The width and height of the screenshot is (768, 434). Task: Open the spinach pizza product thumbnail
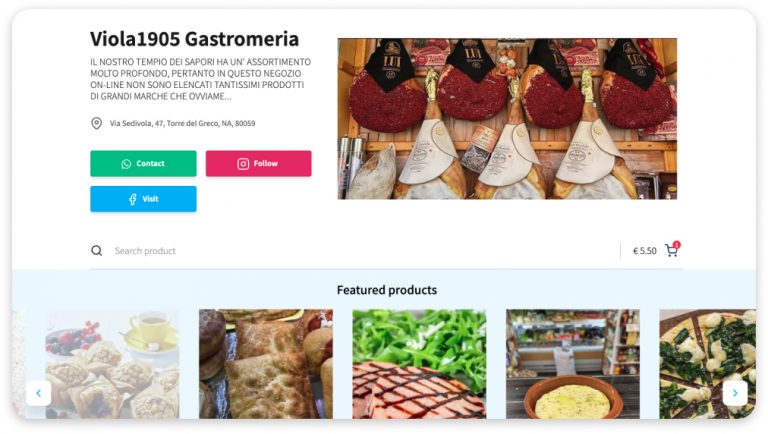tap(707, 364)
